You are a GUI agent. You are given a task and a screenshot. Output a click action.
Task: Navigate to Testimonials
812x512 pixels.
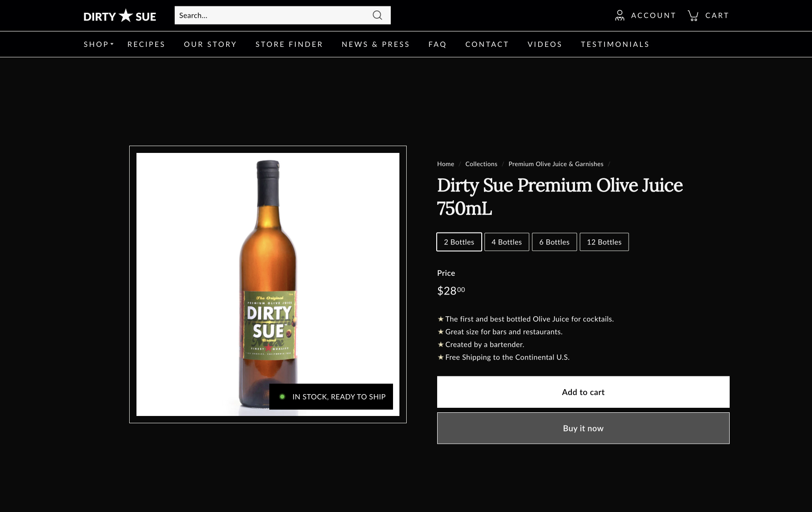[x=615, y=44]
